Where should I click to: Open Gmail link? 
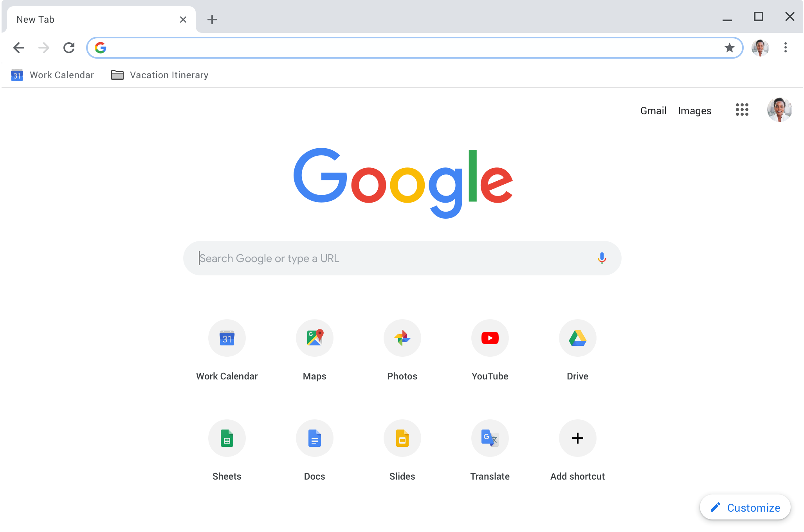(653, 110)
